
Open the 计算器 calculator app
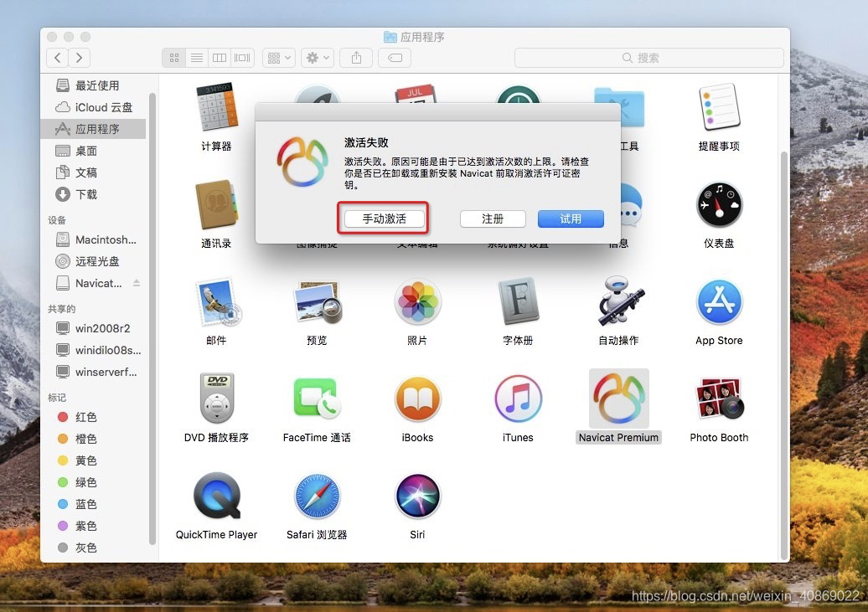216,107
